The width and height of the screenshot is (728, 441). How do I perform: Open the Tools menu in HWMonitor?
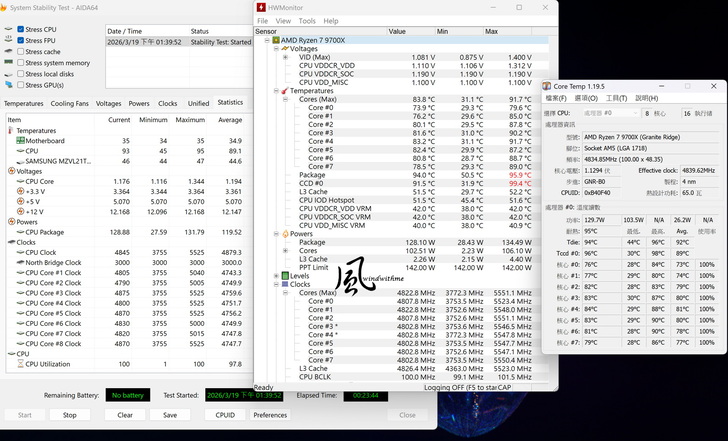tap(307, 20)
